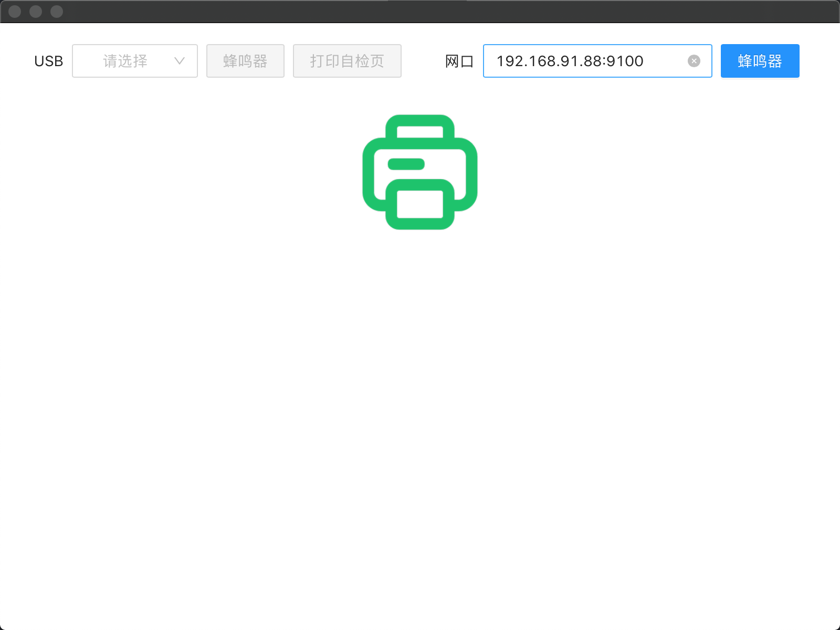
Task: Maximize the window with the third title-bar dot
Action: pos(57,12)
